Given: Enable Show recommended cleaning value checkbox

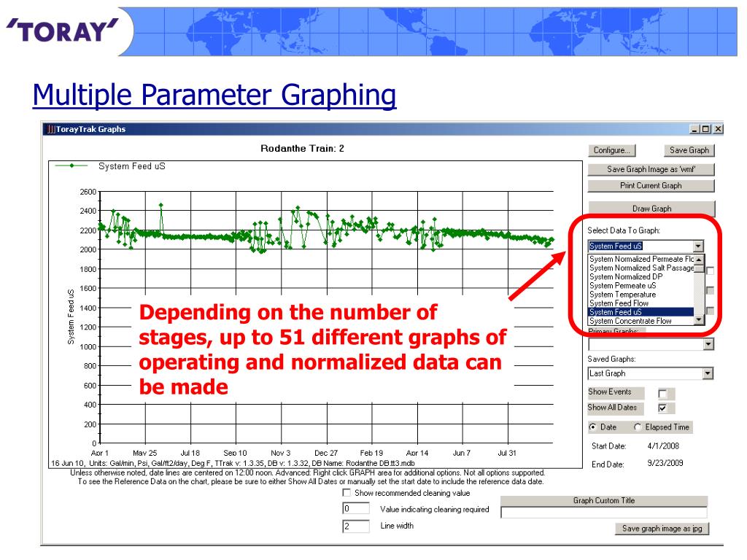Looking at the screenshot, I should [x=347, y=493].
